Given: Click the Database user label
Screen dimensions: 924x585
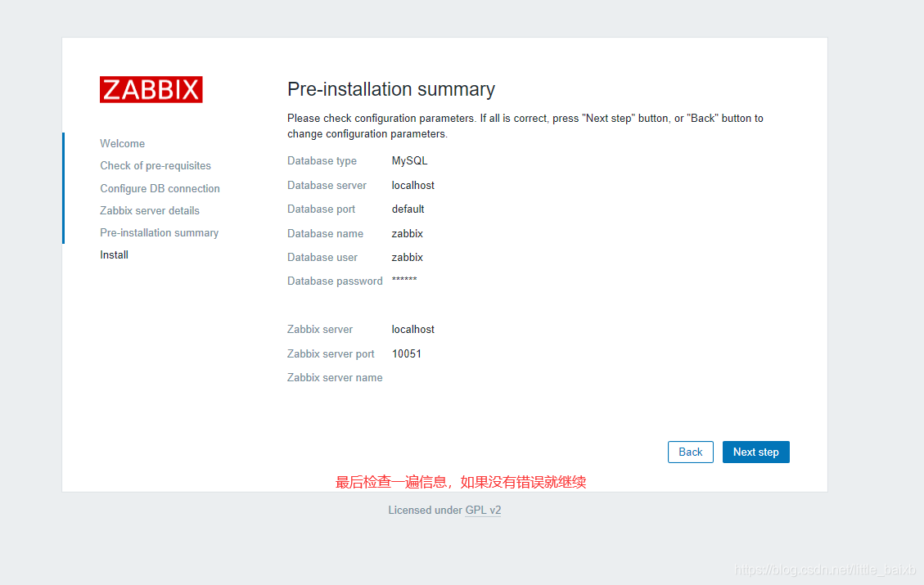Looking at the screenshot, I should pos(322,258).
